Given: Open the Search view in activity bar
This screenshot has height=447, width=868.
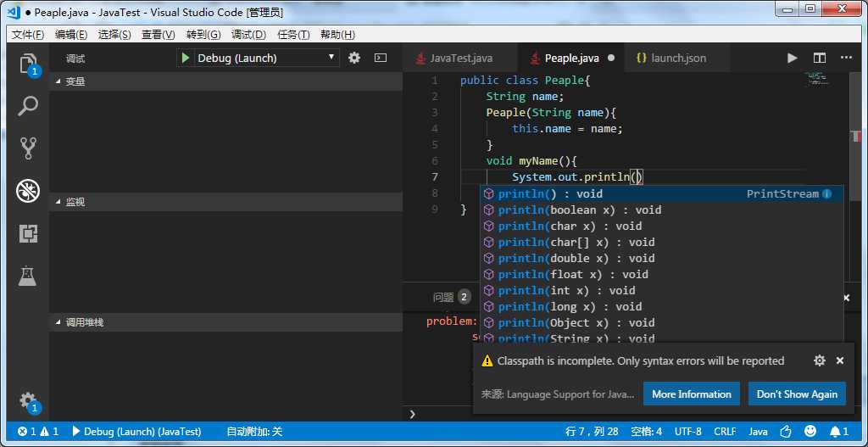Looking at the screenshot, I should [28, 105].
